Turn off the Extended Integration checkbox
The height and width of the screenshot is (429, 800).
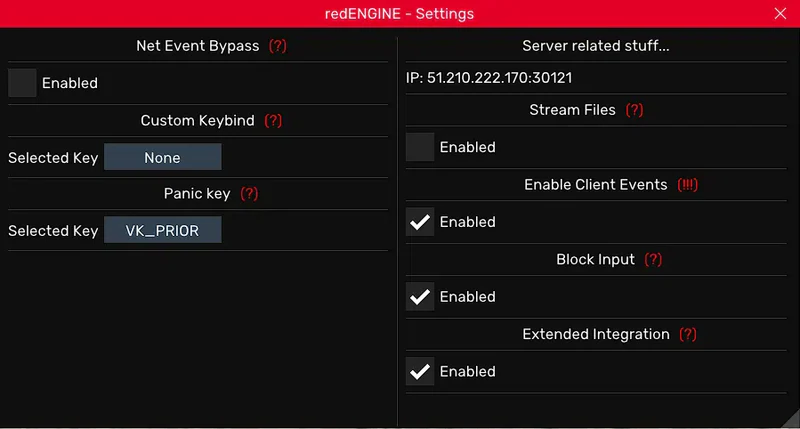(420, 372)
